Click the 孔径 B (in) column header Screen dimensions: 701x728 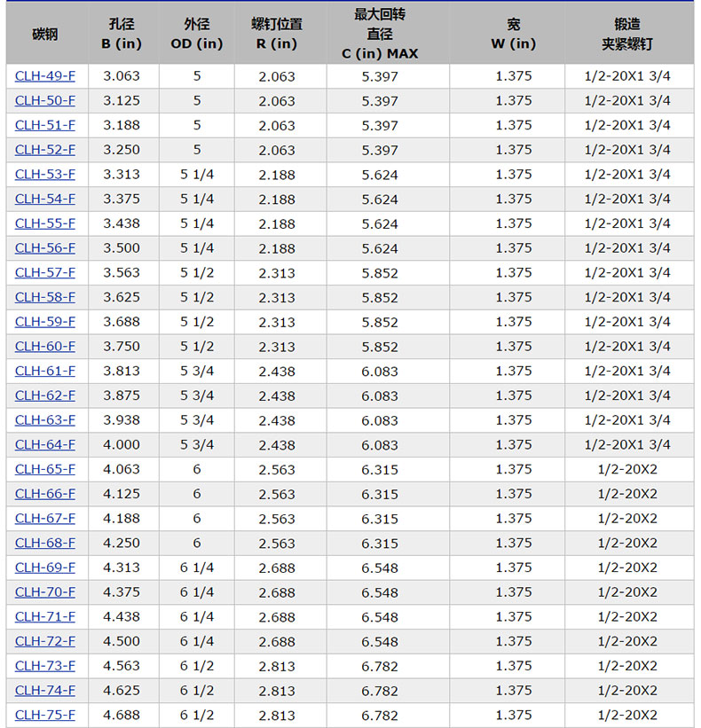pos(121,35)
